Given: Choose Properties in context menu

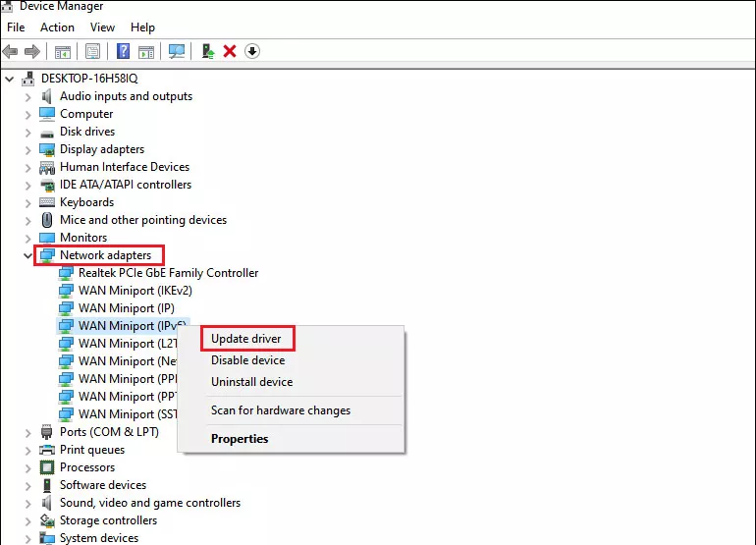Looking at the screenshot, I should click(x=240, y=439).
